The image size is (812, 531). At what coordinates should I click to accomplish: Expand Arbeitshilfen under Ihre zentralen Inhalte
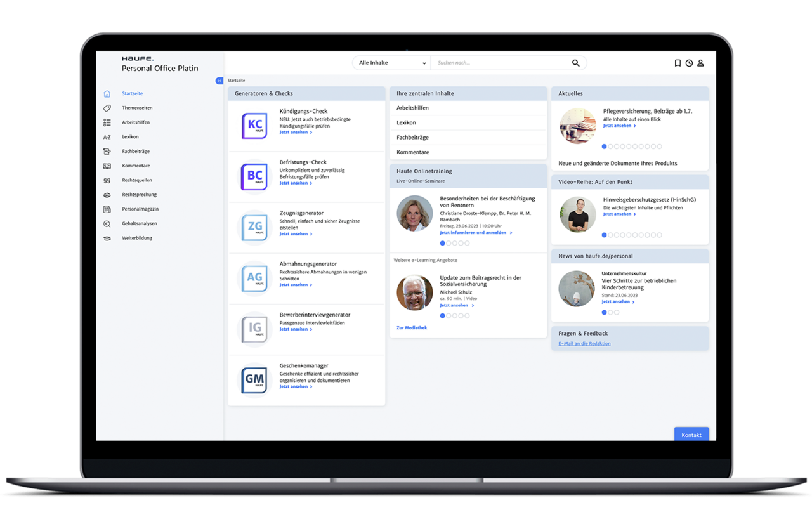click(x=412, y=108)
